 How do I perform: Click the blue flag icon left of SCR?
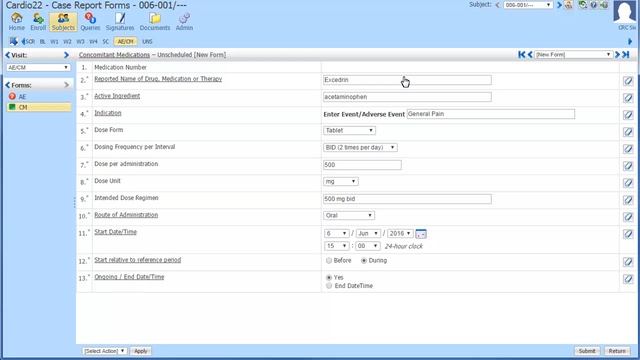(13, 41)
